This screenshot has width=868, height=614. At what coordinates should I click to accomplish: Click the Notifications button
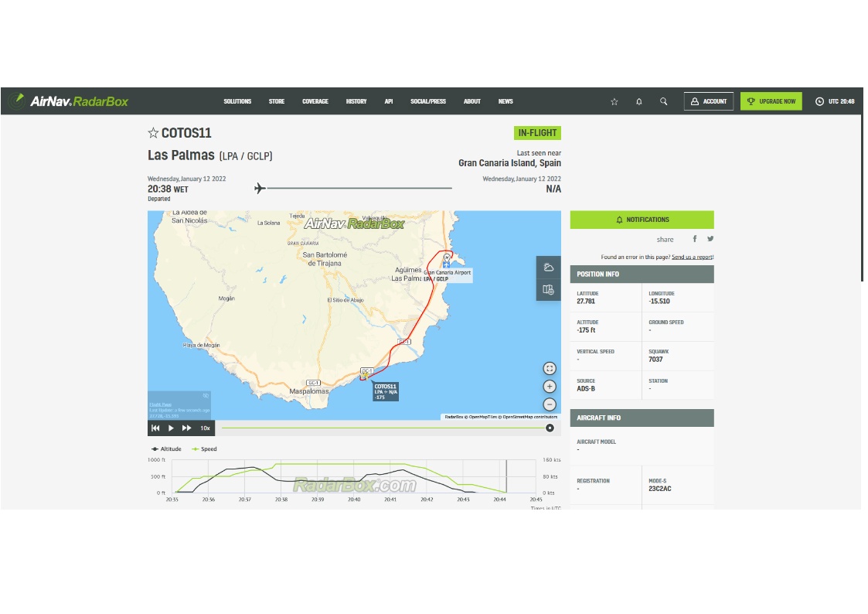[x=642, y=220]
